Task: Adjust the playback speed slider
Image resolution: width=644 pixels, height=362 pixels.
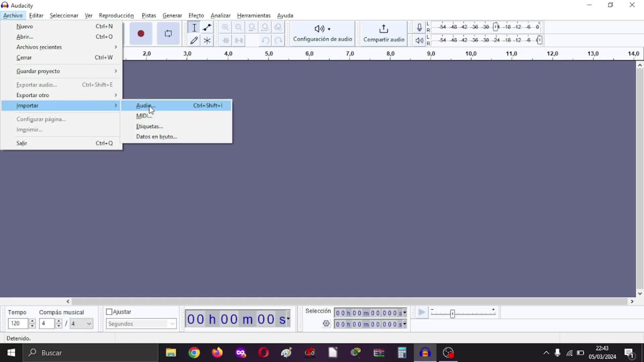Action: click(452, 314)
